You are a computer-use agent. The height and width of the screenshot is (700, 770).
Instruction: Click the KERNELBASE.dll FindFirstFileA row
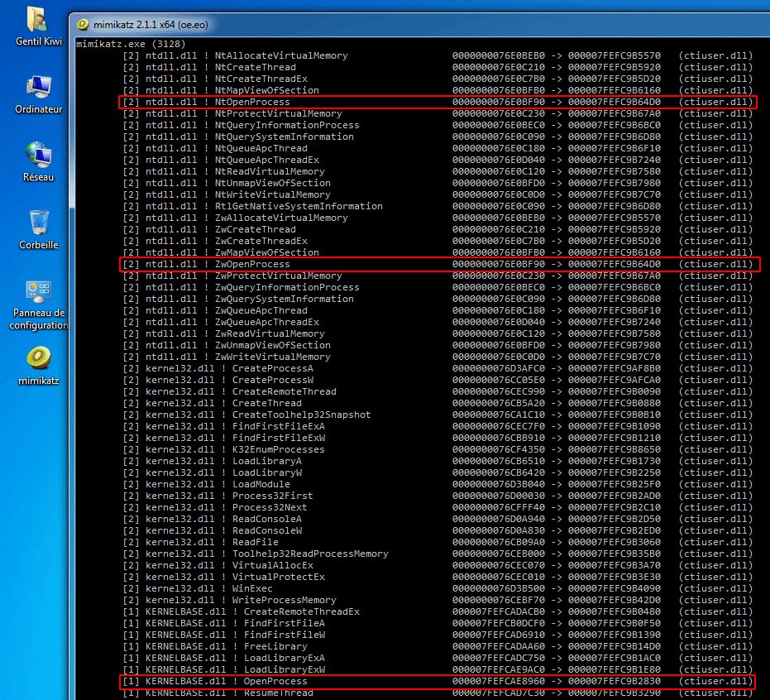(x=437, y=623)
